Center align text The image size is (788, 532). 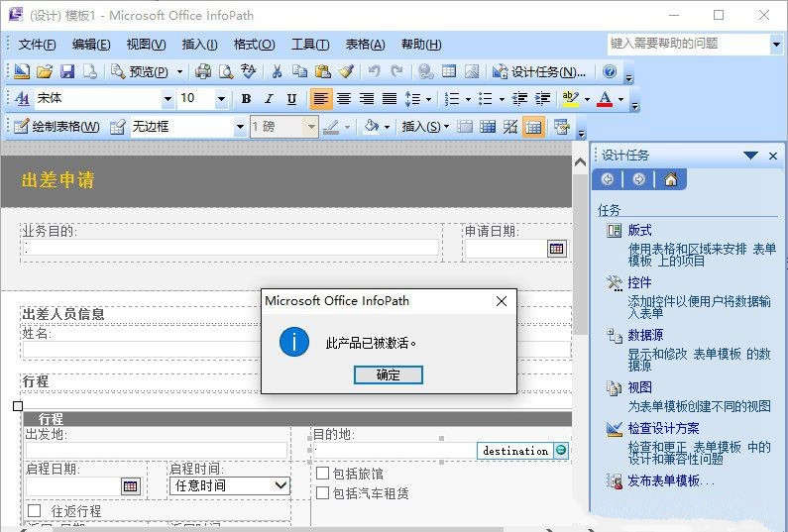[x=344, y=99]
